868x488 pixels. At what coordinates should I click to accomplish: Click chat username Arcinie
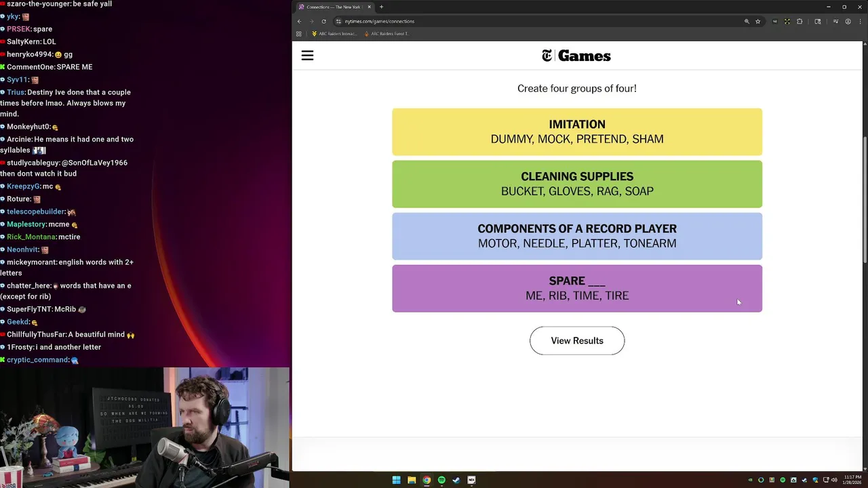coord(19,139)
